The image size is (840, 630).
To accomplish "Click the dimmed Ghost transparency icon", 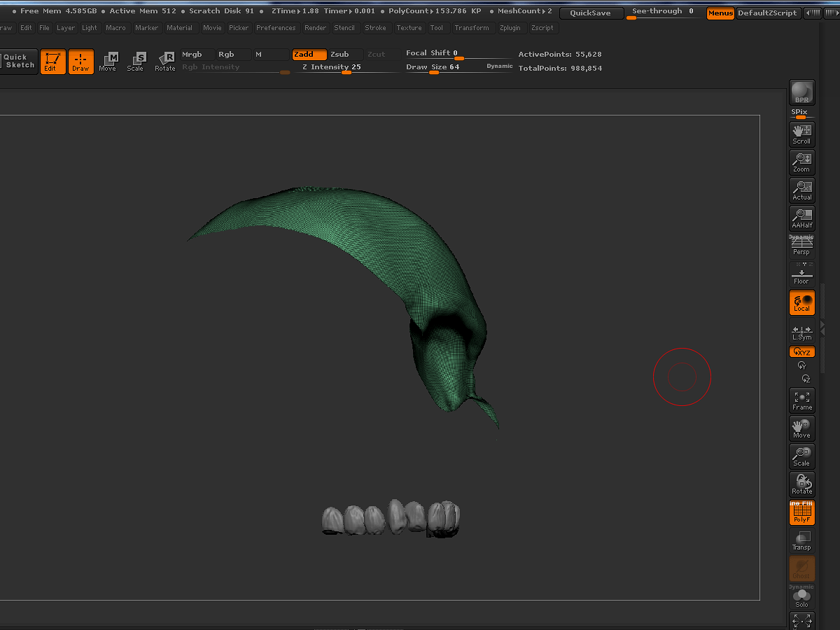I will (x=801, y=568).
